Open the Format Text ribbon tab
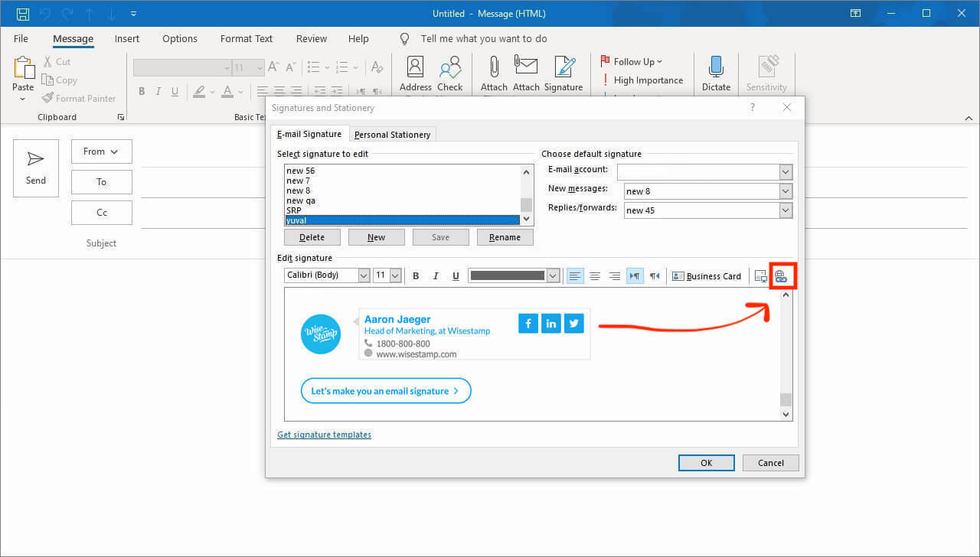The width and height of the screenshot is (980, 557). click(246, 38)
